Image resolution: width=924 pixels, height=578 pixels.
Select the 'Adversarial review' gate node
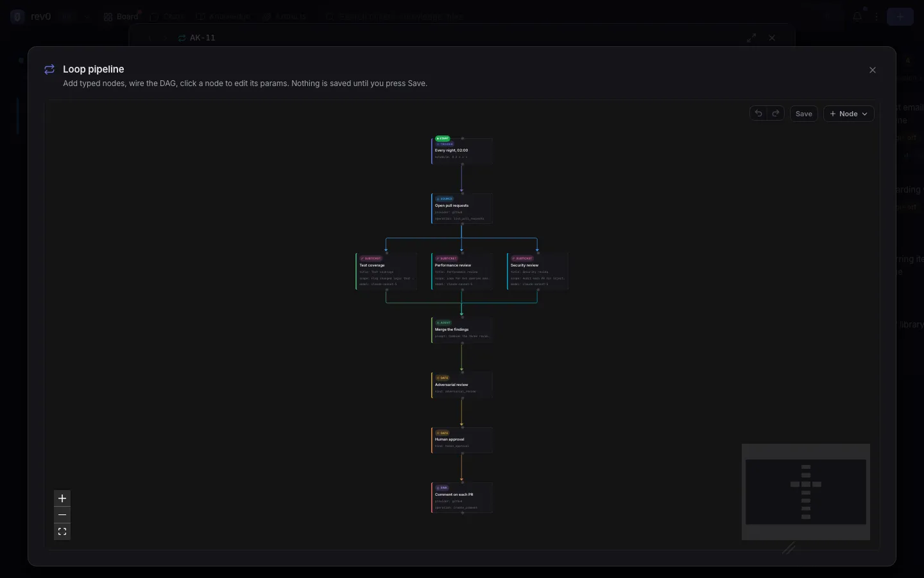462,385
